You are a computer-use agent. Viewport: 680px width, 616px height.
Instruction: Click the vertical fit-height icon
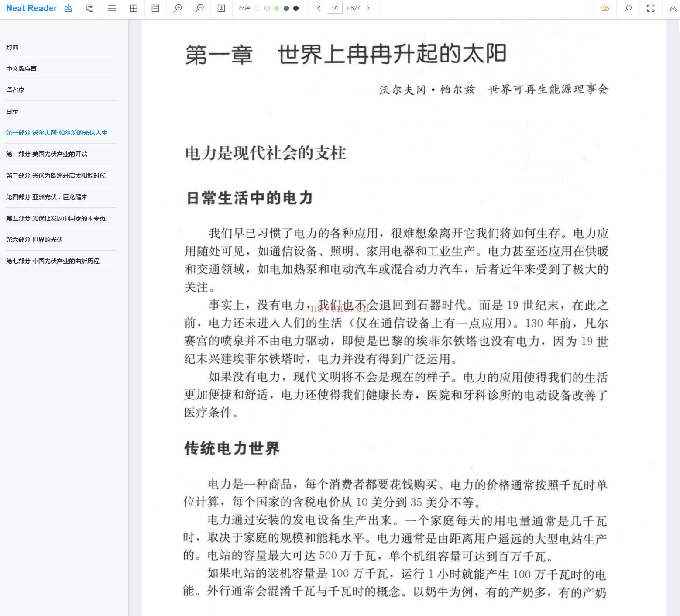coord(221,8)
